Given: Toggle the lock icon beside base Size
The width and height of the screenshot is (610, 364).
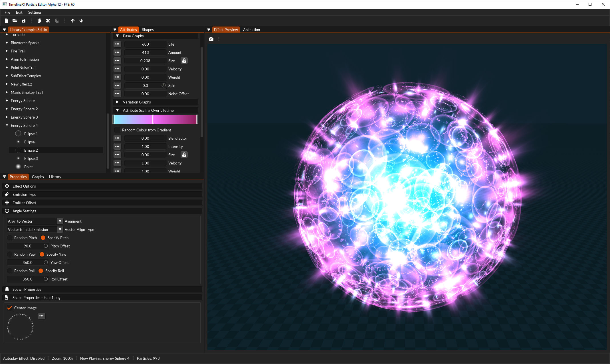Looking at the screenshot, I should (x=184, y=61).
